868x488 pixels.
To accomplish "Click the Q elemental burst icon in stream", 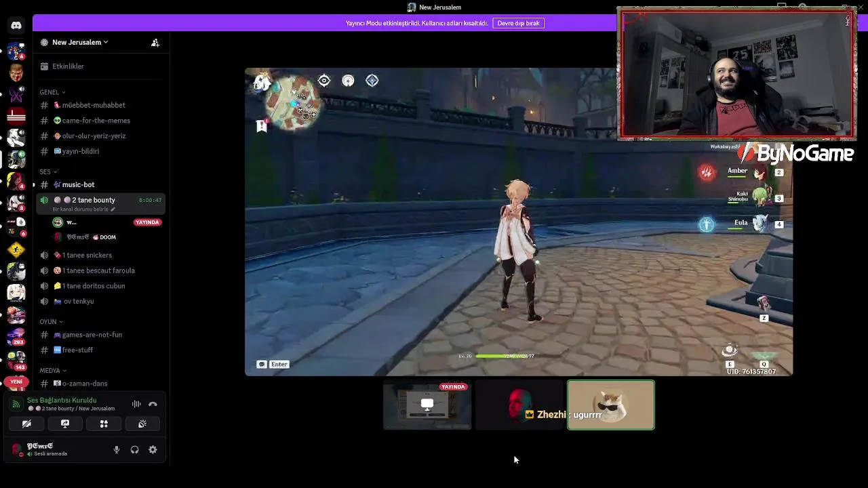I will click(764, 356).
